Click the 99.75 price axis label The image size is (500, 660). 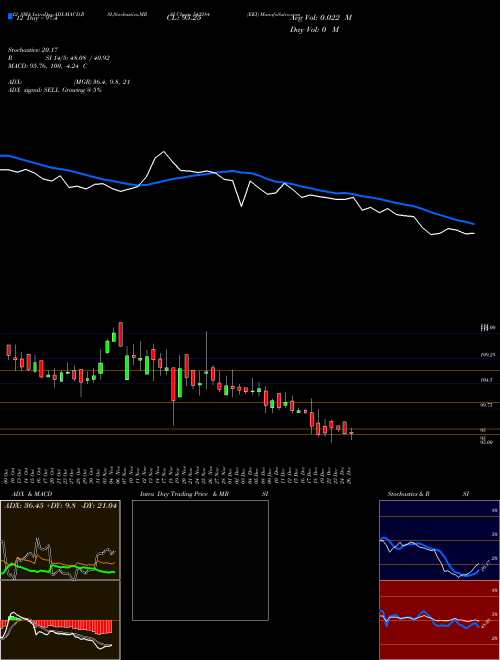(487, 405)
